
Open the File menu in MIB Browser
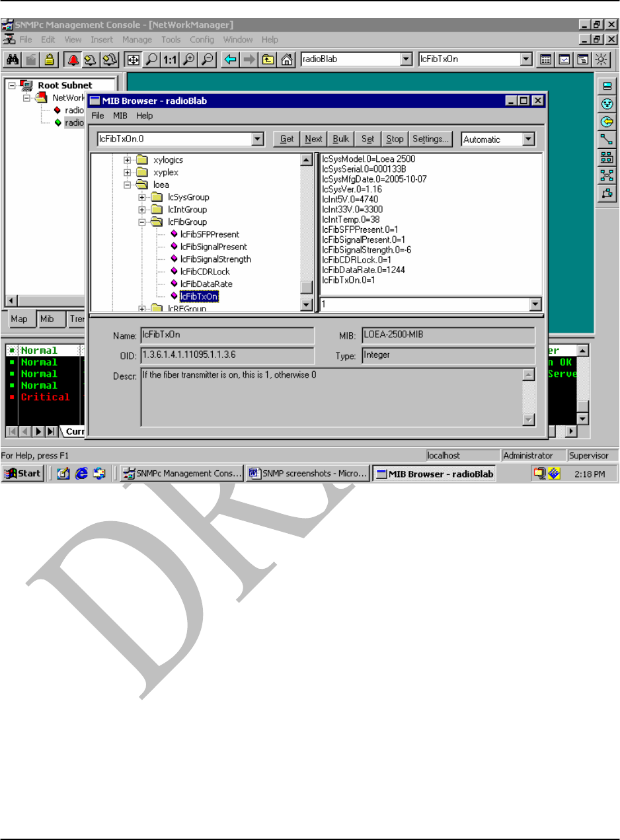coord(97,116)
